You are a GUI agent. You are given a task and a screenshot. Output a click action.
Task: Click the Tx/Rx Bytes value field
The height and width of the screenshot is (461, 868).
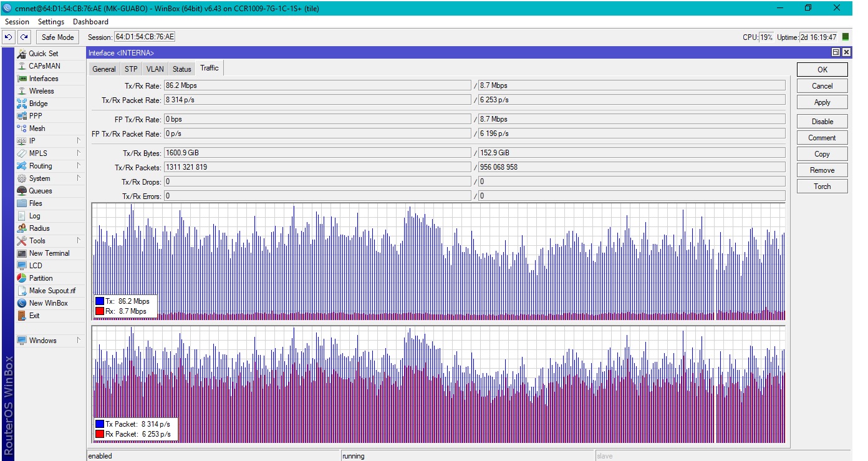pos(317,153)
